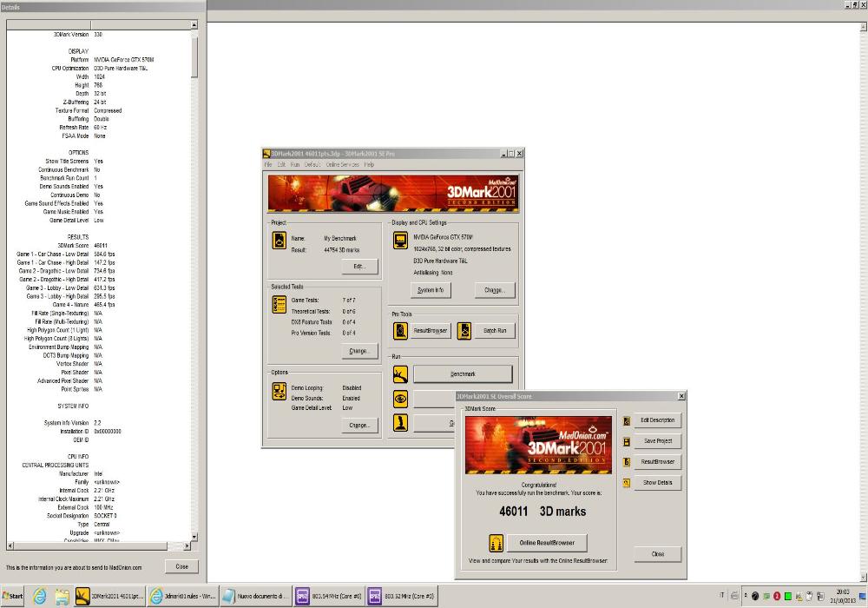868x608 pixels.
Task: Close the Overall Score dialog with the Close button
Action: tap(658, 554)
